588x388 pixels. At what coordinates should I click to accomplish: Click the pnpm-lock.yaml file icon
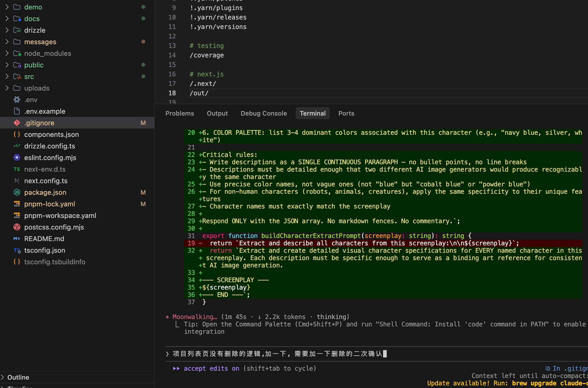17,204
